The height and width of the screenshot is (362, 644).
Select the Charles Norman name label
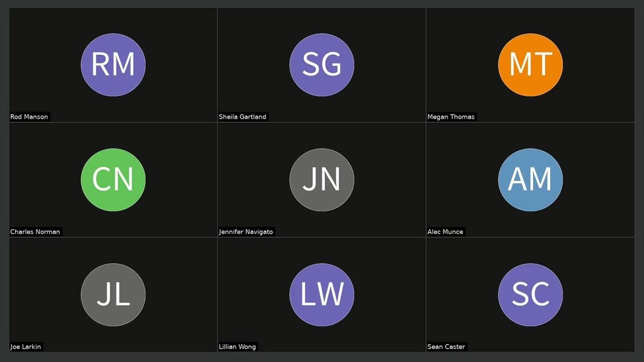point(35,232)
